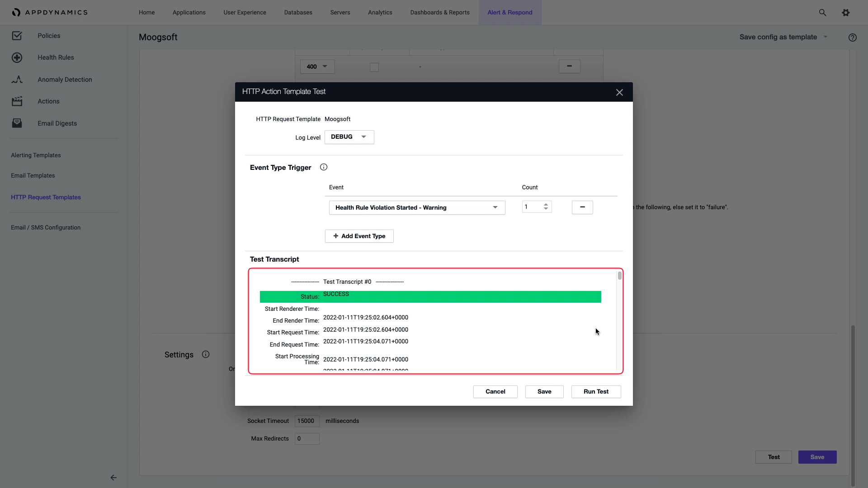Open the Event type dropdown
The image size is (868, 488).
[417, 208]
